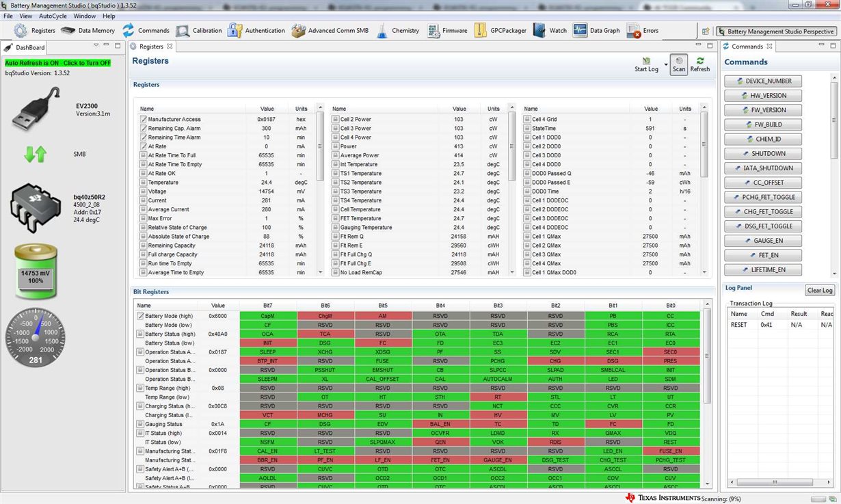Click the GAUGE_EN command button

point(763,241)
